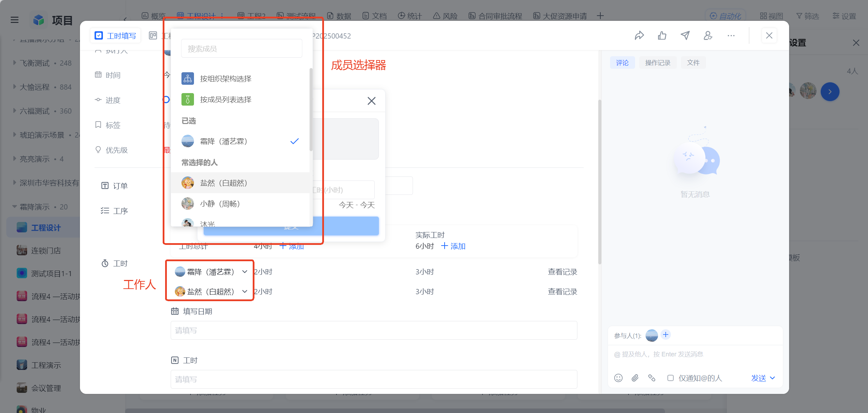Add new tab with plus icon
Screen dimensions: 868x413
click(x=600, y=16)
